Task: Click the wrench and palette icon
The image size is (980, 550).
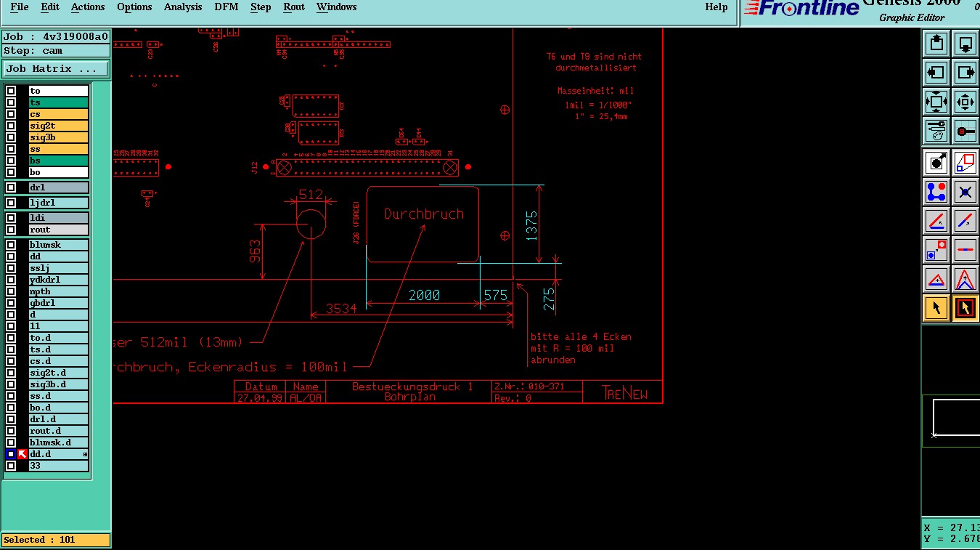Action: pyautogui.click(x=936, y=131)
